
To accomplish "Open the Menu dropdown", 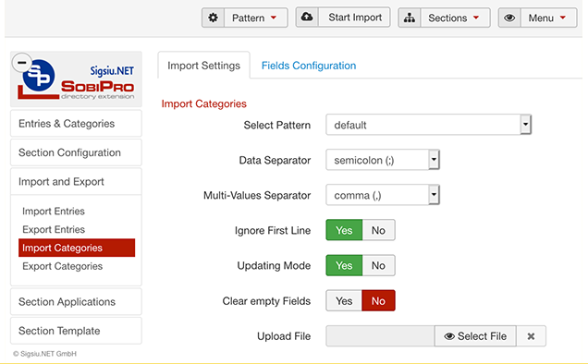I will coord(548,18).
